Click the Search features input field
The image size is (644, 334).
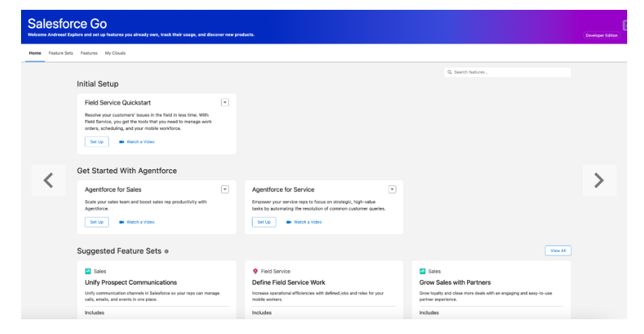507,72
